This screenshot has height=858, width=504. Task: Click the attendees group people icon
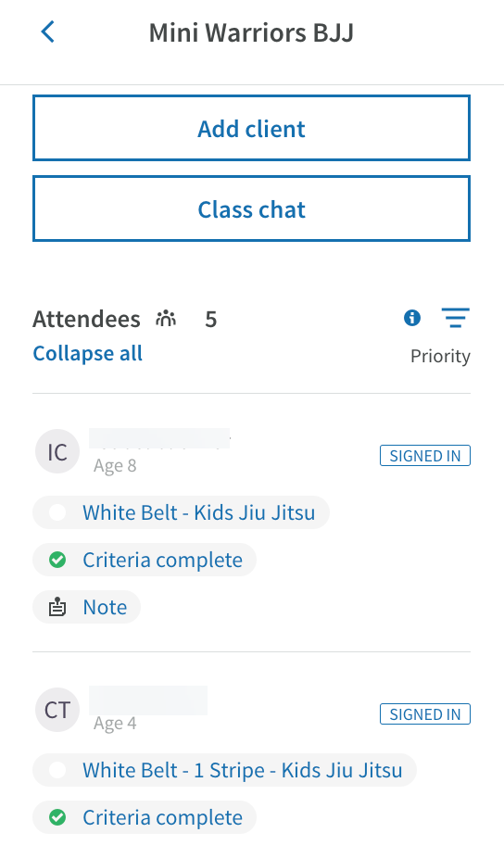(x=166, y=318)
